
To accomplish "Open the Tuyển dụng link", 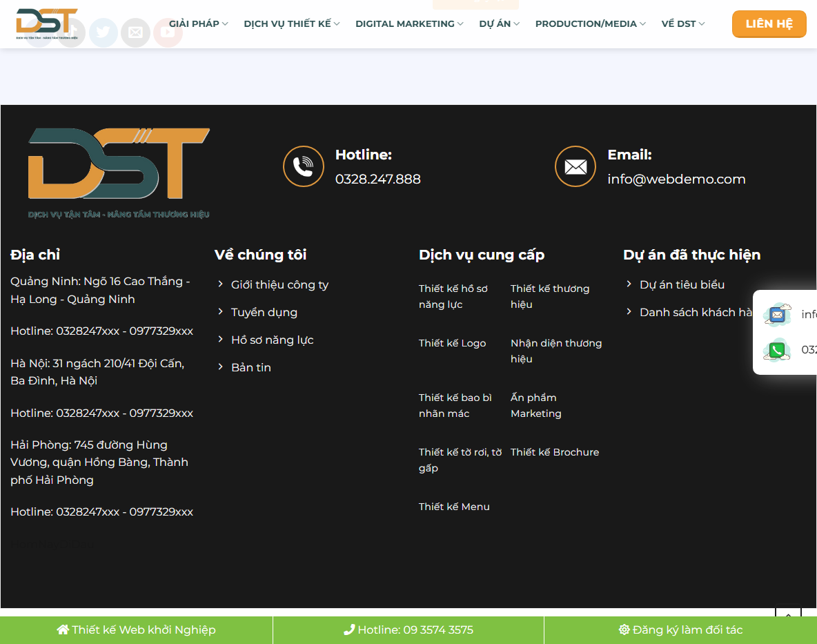I will [264, 312].
